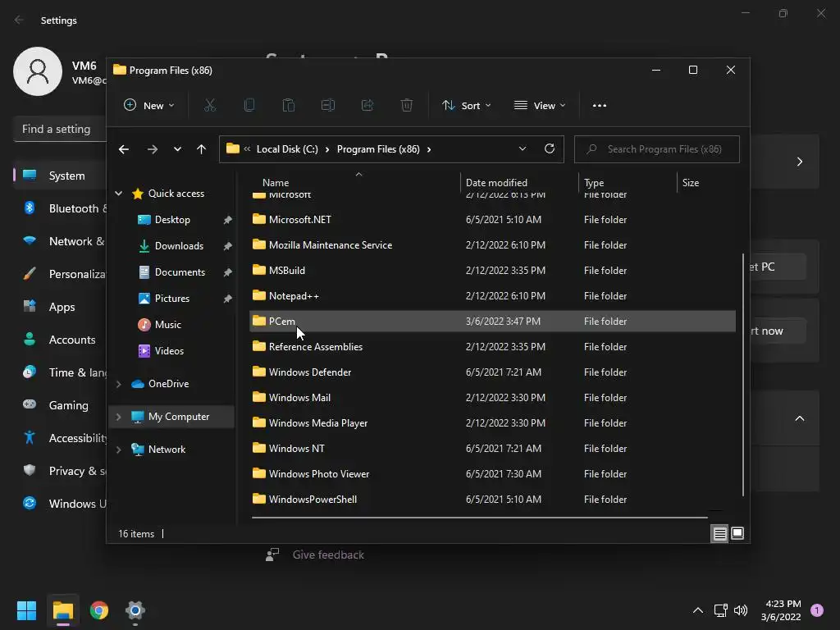Open the New item dropdown
This screenshot has height=630, width=840.
149,106
